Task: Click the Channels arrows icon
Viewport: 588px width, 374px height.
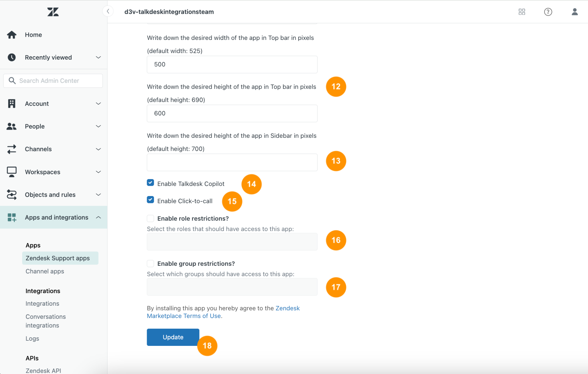Action: [x=12, y=149]
